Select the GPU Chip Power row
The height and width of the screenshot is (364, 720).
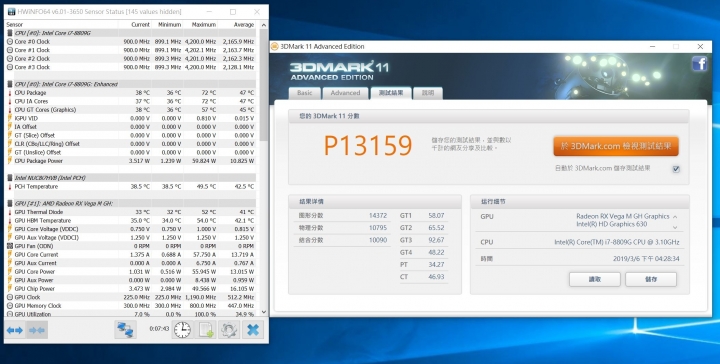[x=130, y=289]
